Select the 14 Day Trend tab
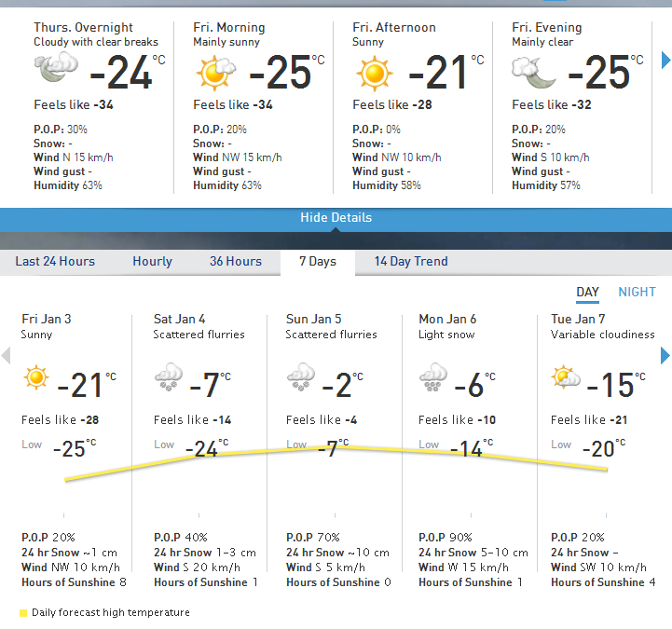This screenshot has width=672, height=629. (411, 261)
